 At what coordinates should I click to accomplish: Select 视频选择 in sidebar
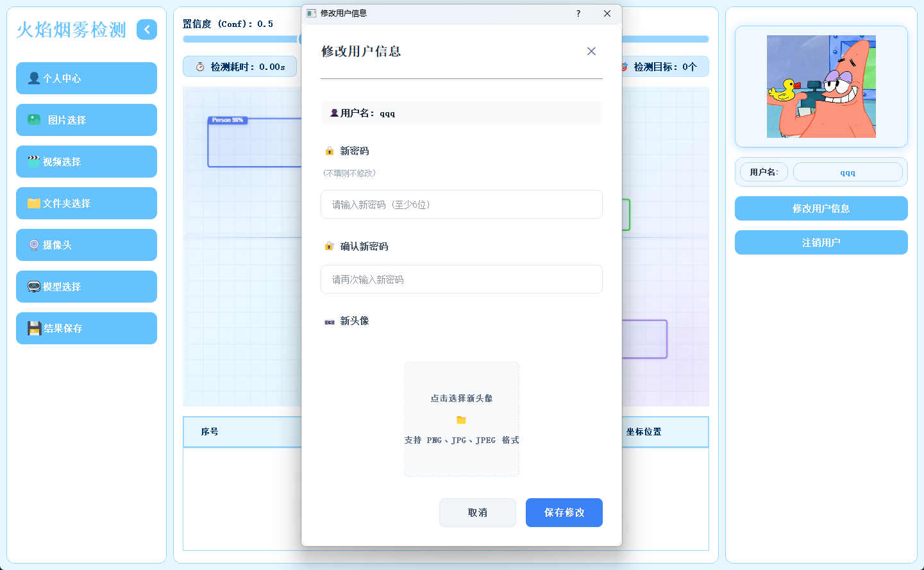point(87,162)
